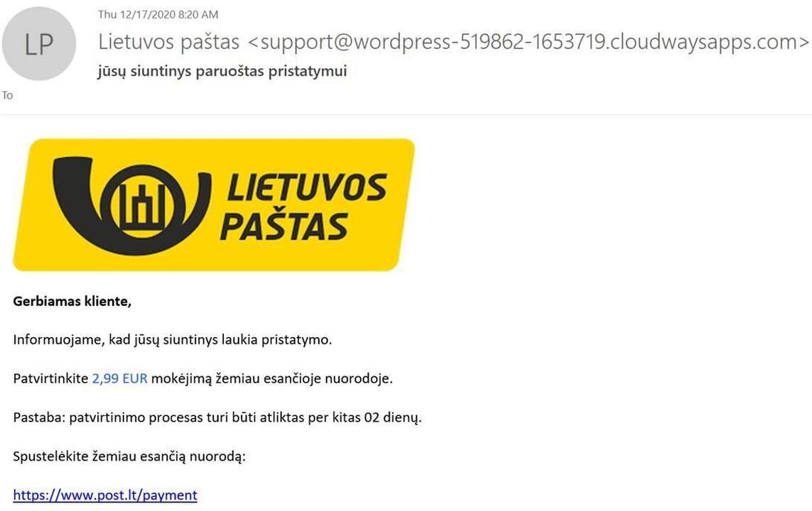The width and height of the screenshot is (812, 511).
Task: Click the phrase mokėjimą žemiau esančioje nuorodoje
Action: [x=272, y=378]
